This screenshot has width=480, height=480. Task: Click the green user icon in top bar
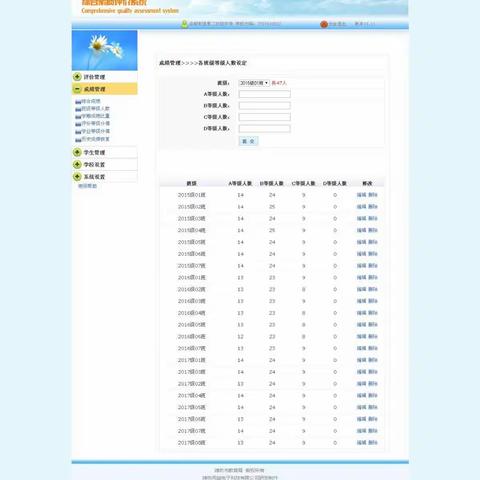[184, 24]
